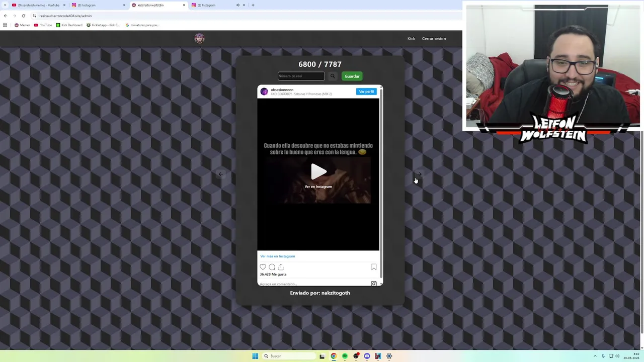
Task: Open the tab search dropdown arrow
Action: pyautogui.click(x=5, y=5)
